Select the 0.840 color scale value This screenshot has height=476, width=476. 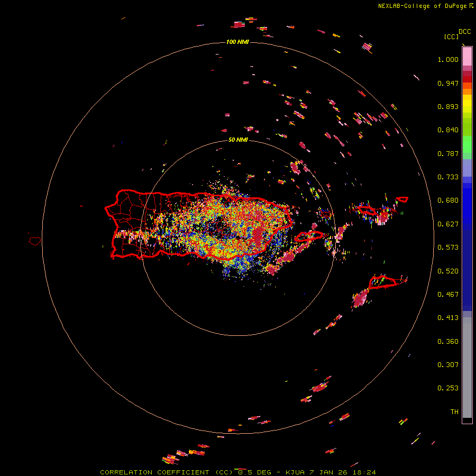(448, 130)
